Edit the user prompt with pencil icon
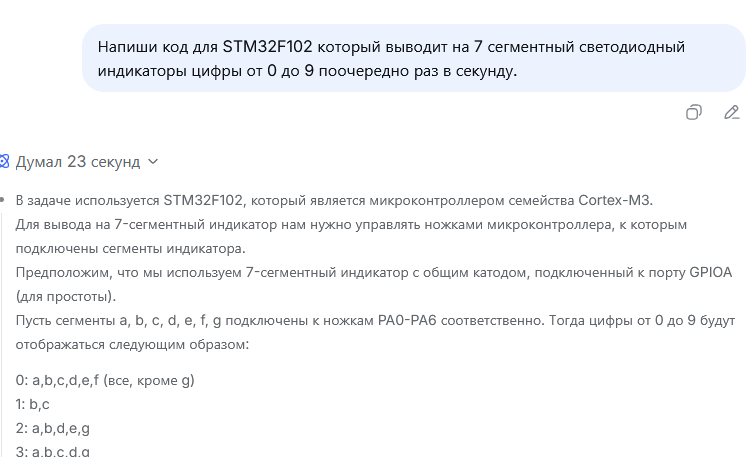The image size is (753, 457). click(x=732, y=112)
